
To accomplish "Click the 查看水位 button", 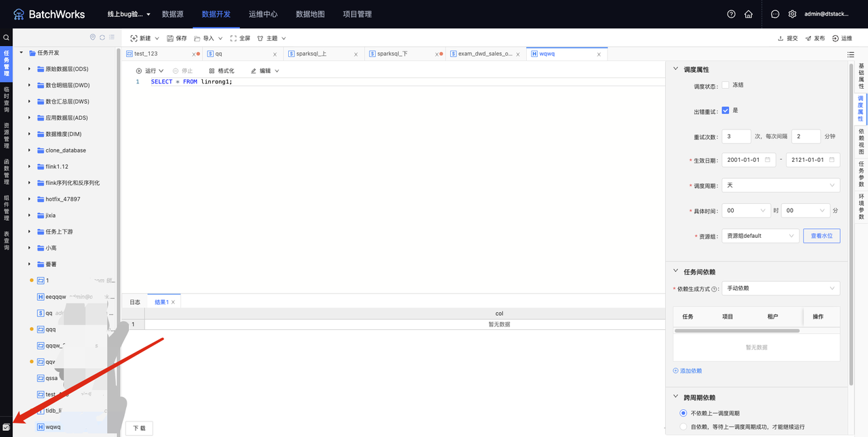I will 822,236.
